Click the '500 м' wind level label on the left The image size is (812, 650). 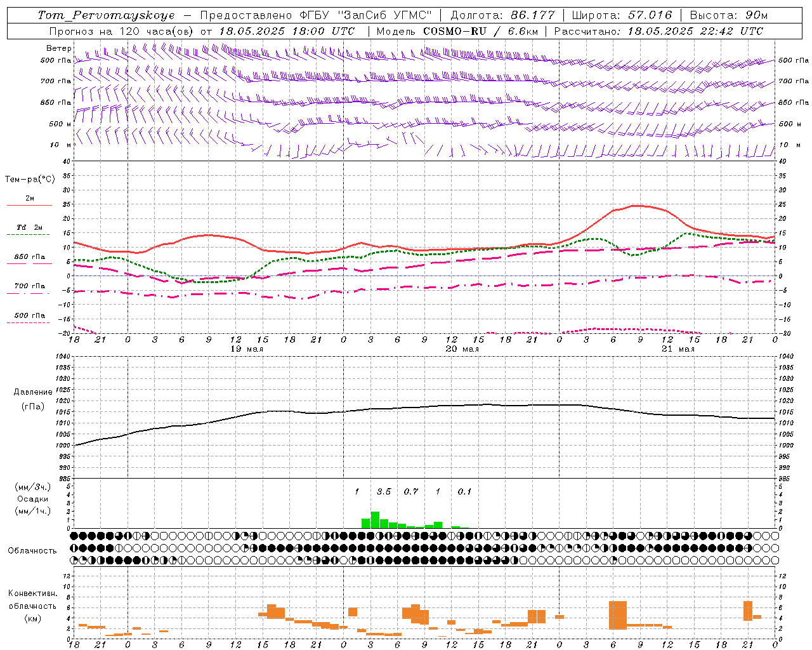61,124
